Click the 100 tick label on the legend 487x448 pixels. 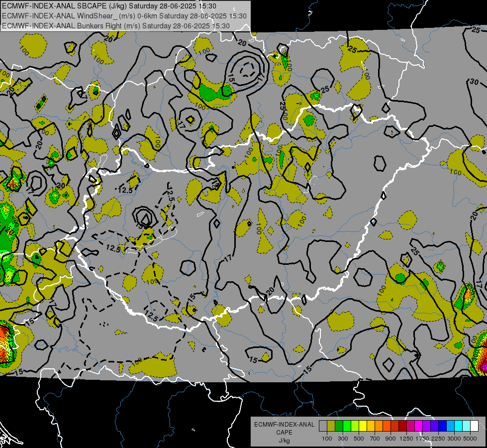tap(327, 439)
